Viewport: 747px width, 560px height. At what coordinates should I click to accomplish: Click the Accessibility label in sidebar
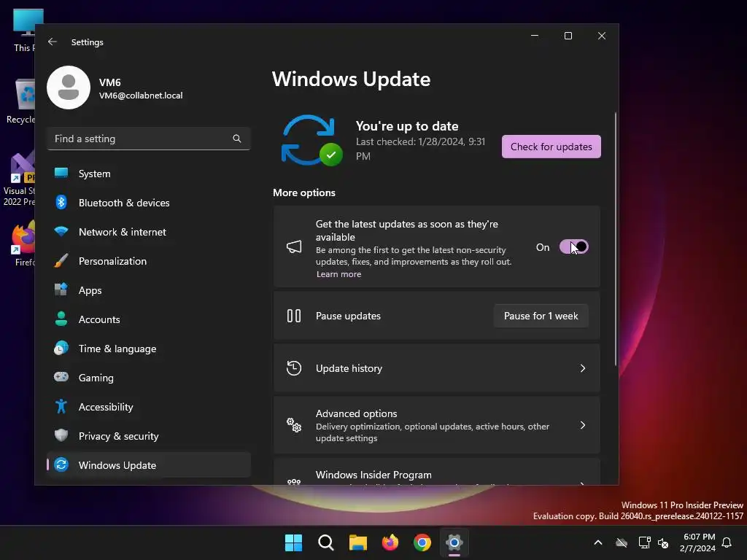click(x=106, y=407)
